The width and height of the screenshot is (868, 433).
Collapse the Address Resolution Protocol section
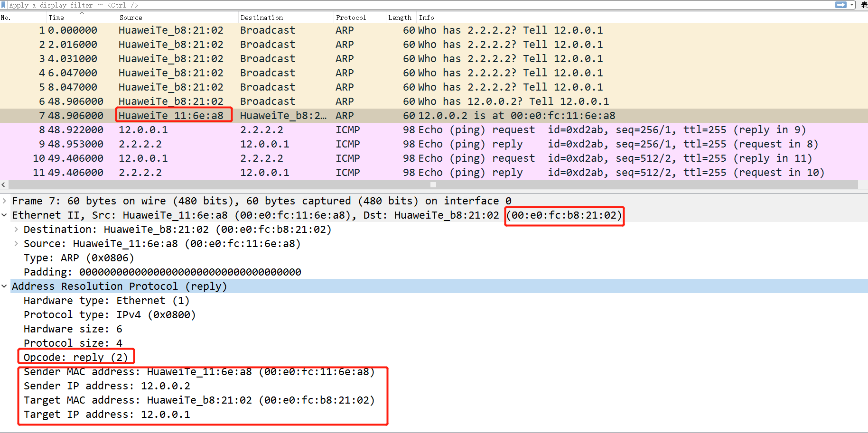pos(4,286)
